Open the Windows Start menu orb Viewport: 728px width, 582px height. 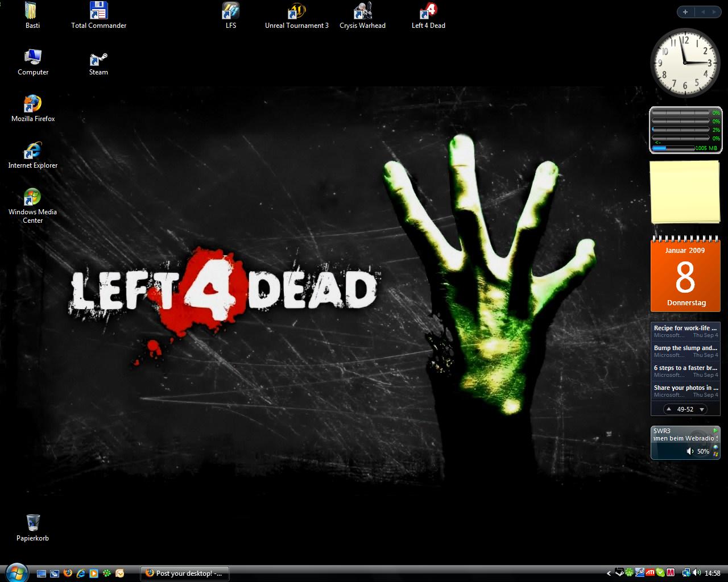click(16, 572)
